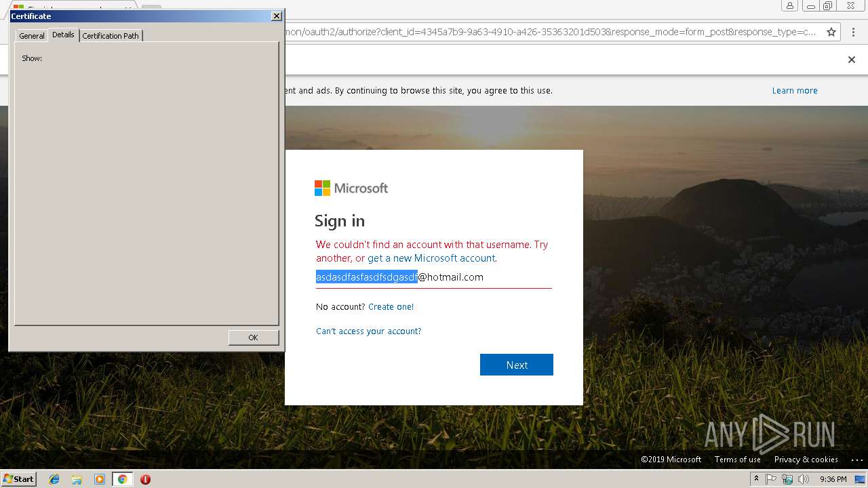The height and width of the screenshot is (488, 868).
Task: Select the Chrome taskbar button
Action: point(122,479)
